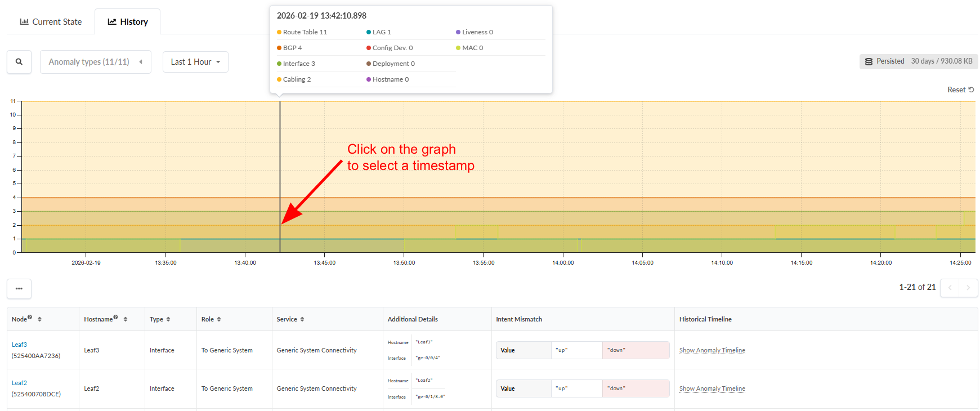Click the "up" value in Leaf2 row
980x411 pixels.
pyautogui.click(x=562, y=388)
